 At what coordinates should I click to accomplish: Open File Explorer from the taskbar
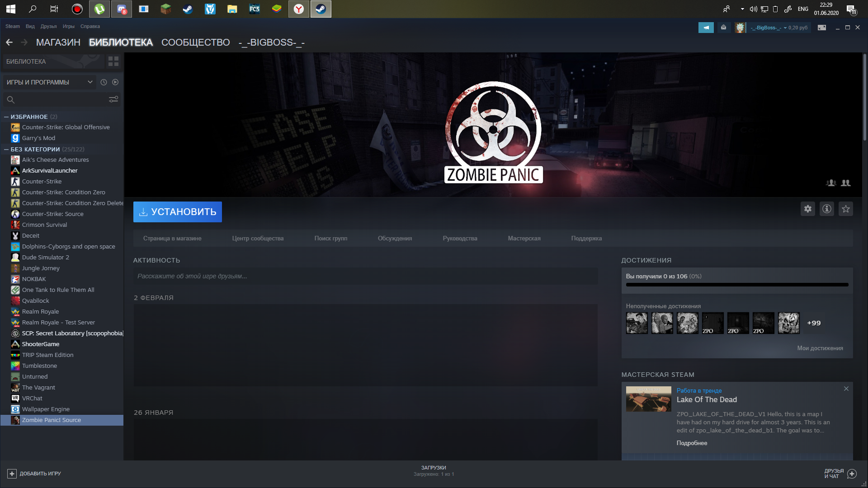pyautogui.click(x=232, y=9)
